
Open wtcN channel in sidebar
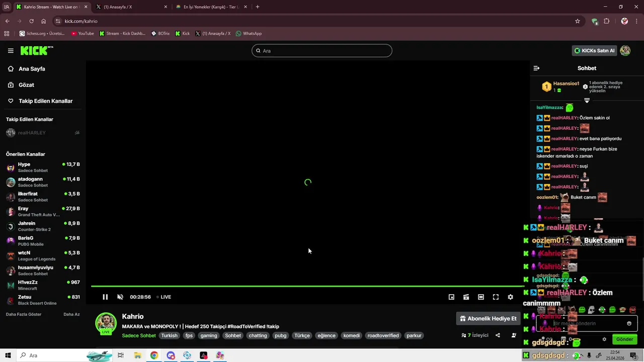click(x=43, y=256)
